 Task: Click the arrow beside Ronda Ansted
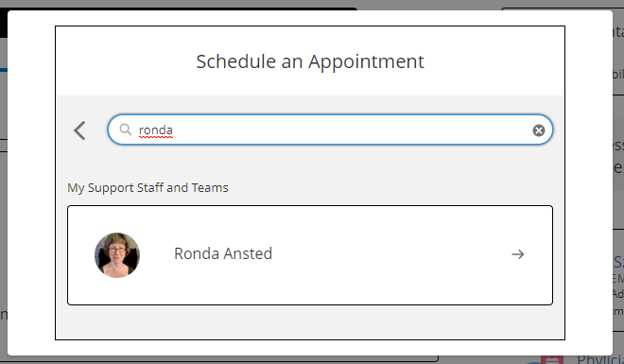(518, 254)
